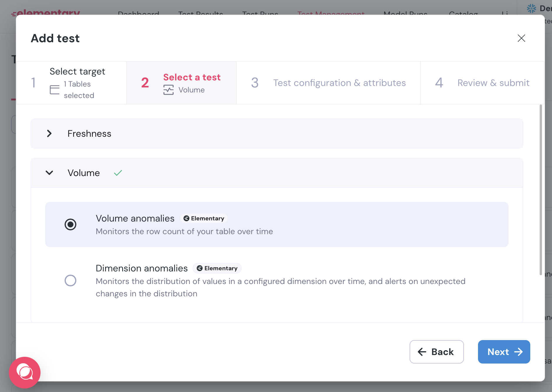Viewport: 552px width, 392px height.
Task: Expand the Freshness section chevron
Action: (49, 134)
